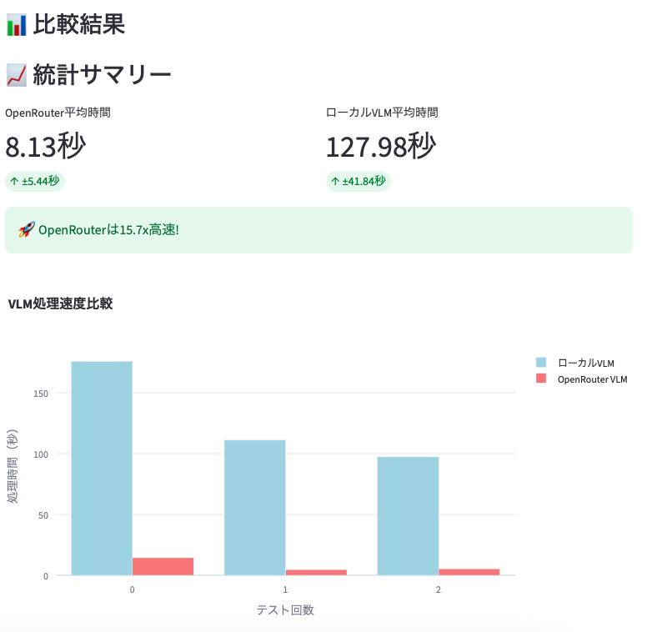Viewport: 672px width, 632px height.
Task: Click the line graph icon beside 統計サマリー
Action: click(x=15, y=73)
